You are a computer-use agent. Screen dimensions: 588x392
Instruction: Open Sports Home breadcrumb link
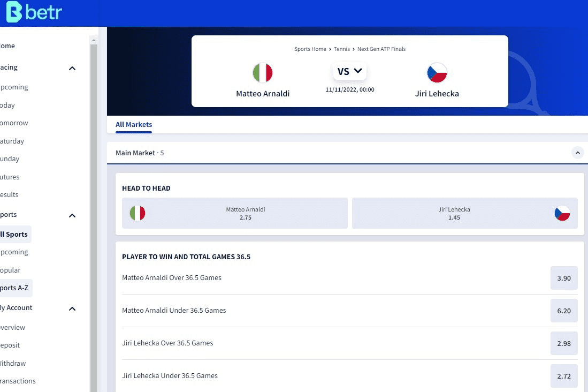pyautogui.click(x=310, y=49)
